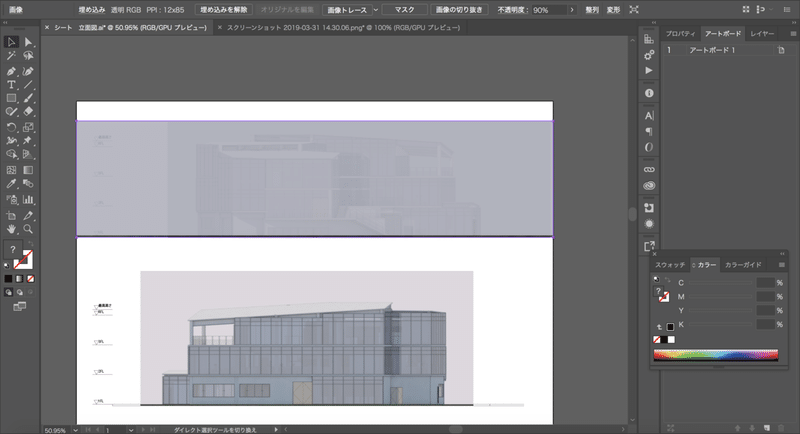Select the Lasso tool
The width and height of the screenshot is (800, 434).
(28, 56)
